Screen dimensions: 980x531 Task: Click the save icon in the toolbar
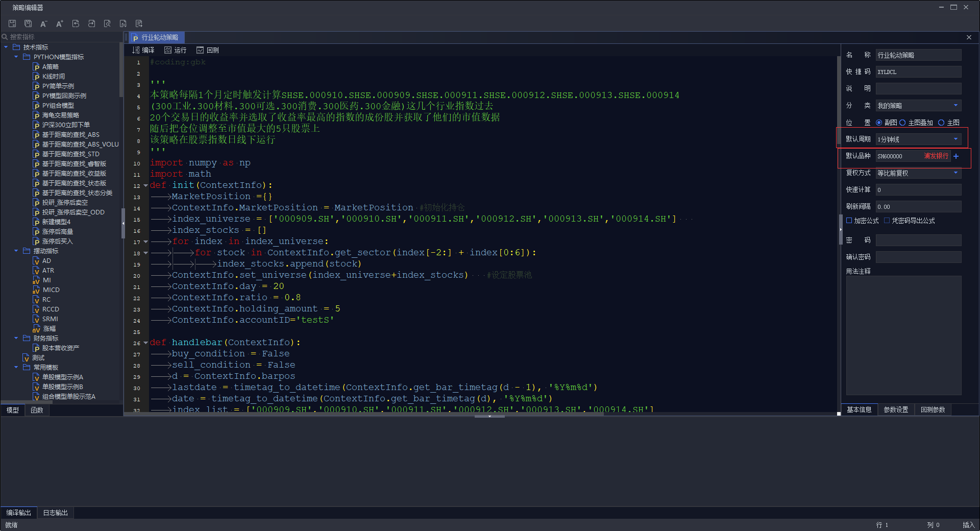12,23
